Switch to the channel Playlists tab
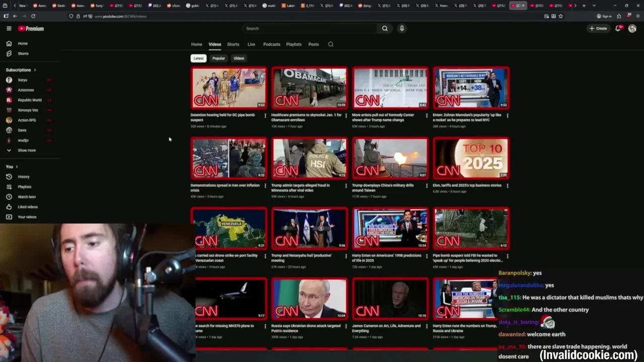 coord(294,44)
